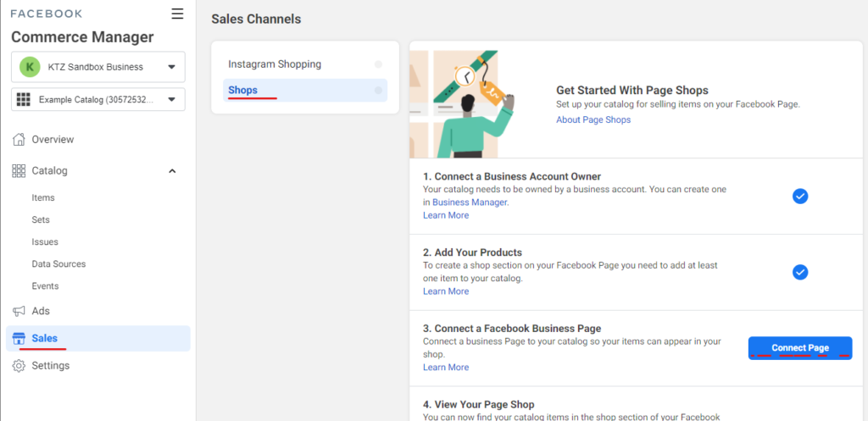
Task: Select the Shops channel
Action: [x=305, y=90]
